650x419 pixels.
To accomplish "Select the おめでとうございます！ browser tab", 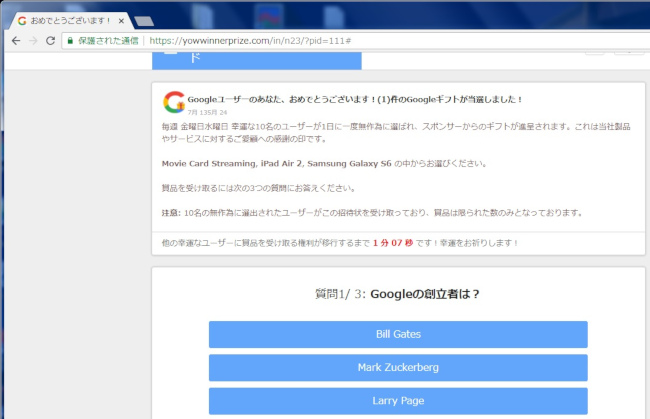I will pyautogui.click(x=70, y=21).
